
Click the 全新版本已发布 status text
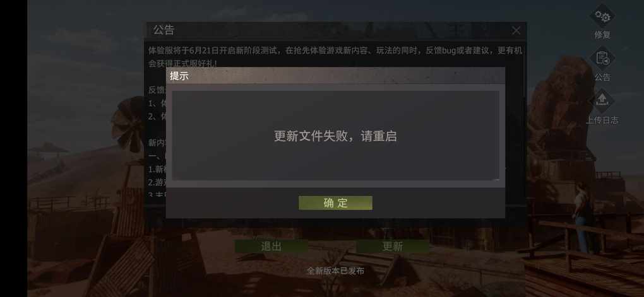tap(335, 271)
